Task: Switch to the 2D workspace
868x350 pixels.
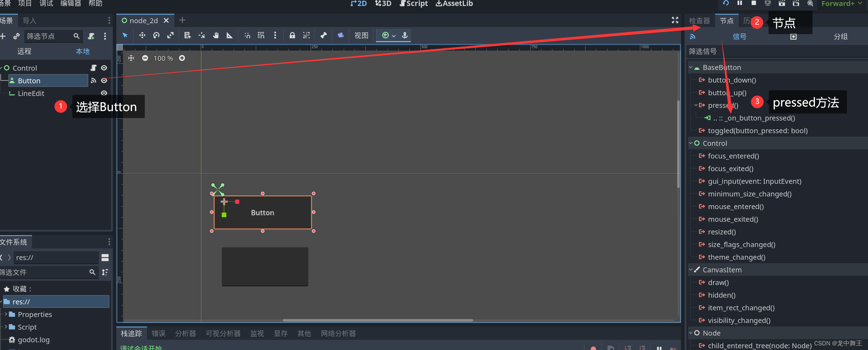Action: [x=359, y=4]
